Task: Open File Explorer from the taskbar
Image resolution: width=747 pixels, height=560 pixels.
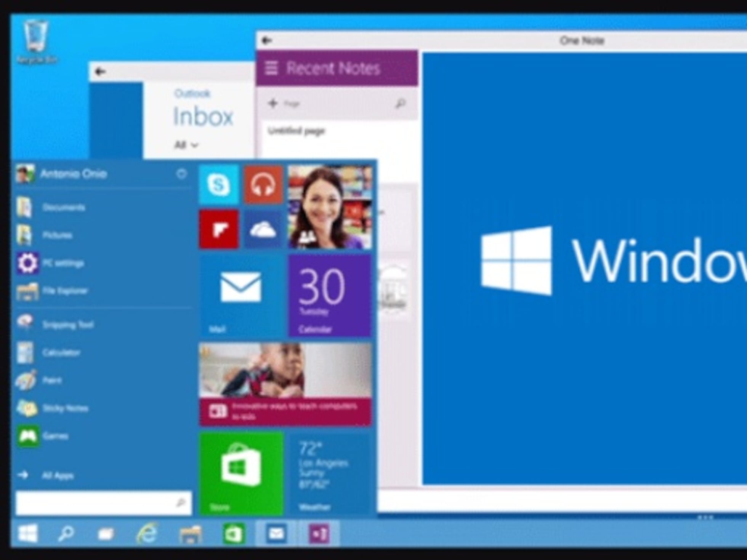Action: point(190,533)
